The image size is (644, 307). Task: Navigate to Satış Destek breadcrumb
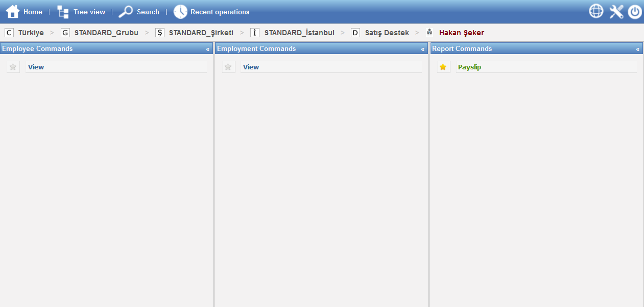coord(387,33)
